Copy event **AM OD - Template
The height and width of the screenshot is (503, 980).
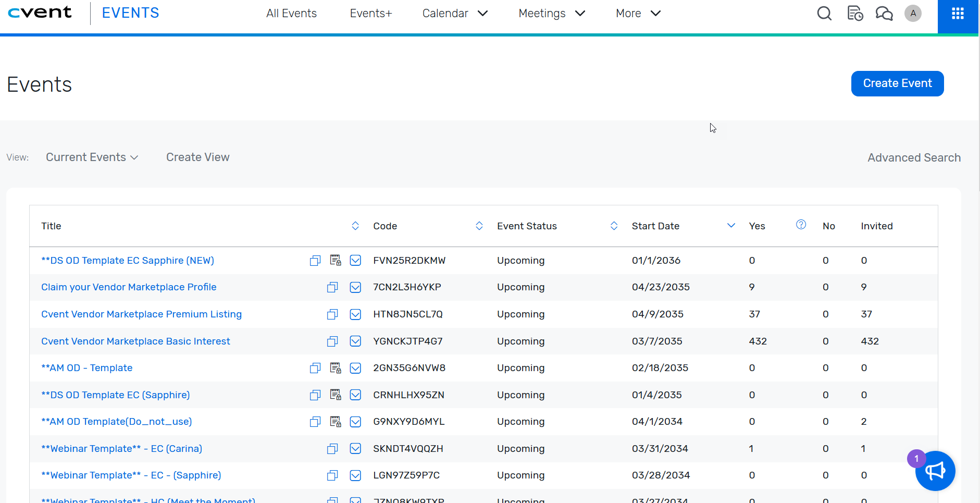click(x=315, y=368)
